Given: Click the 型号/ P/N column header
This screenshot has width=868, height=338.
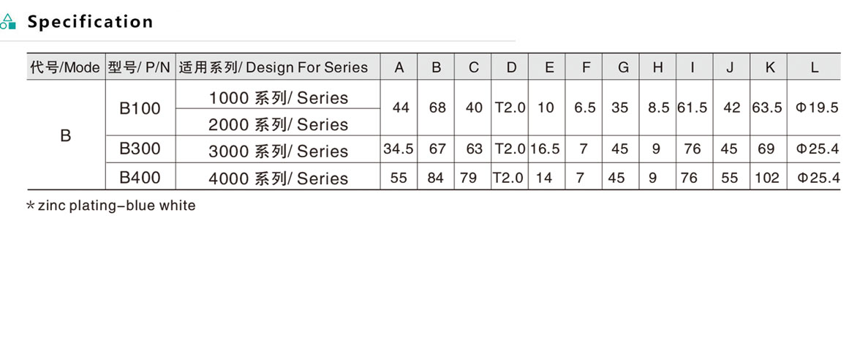Looking at the screenshot, I should tap(139, 68).
